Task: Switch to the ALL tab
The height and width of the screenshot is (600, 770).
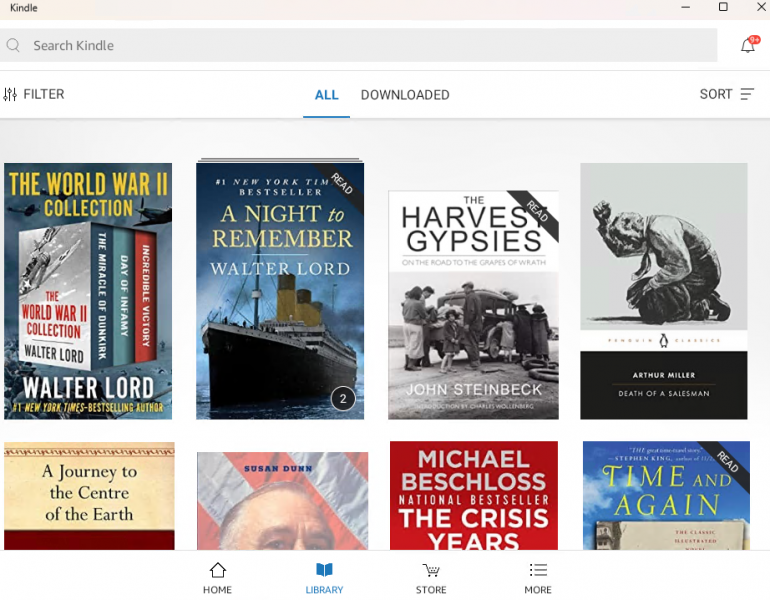Action: (x=326, y=95)
